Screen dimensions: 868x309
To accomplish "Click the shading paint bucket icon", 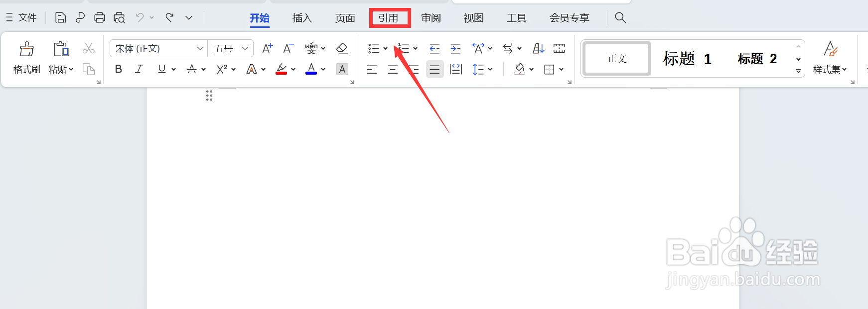I will coord(520,69).
